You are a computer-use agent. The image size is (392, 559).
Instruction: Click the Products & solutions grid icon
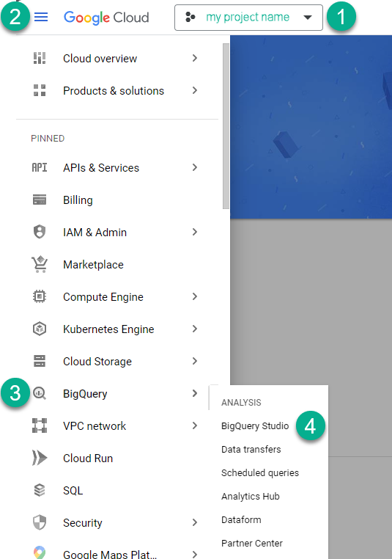[x=40, y=90]
